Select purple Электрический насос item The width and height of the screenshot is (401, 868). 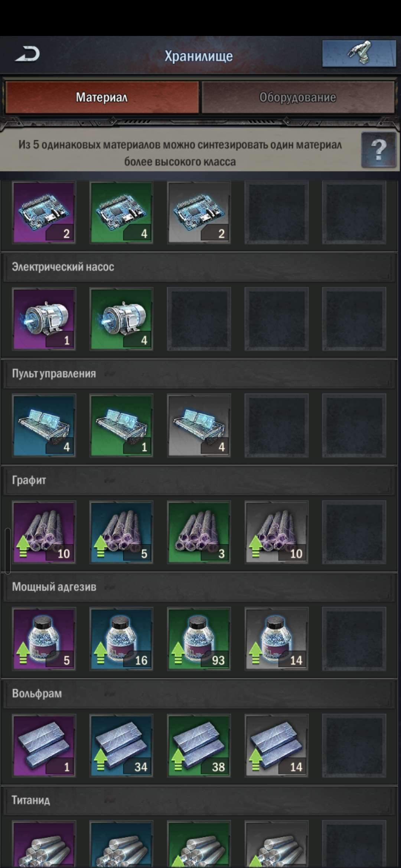point(44,319)
